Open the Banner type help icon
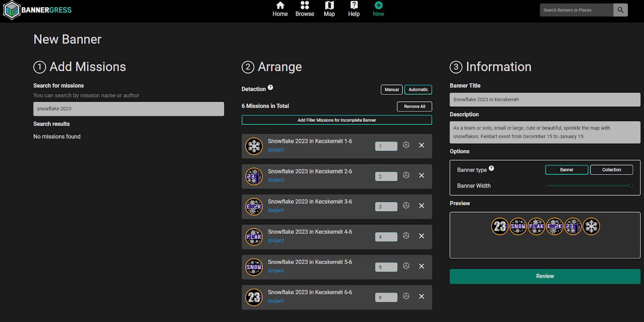This screenshot has width=644, height=322. [491, 168]
